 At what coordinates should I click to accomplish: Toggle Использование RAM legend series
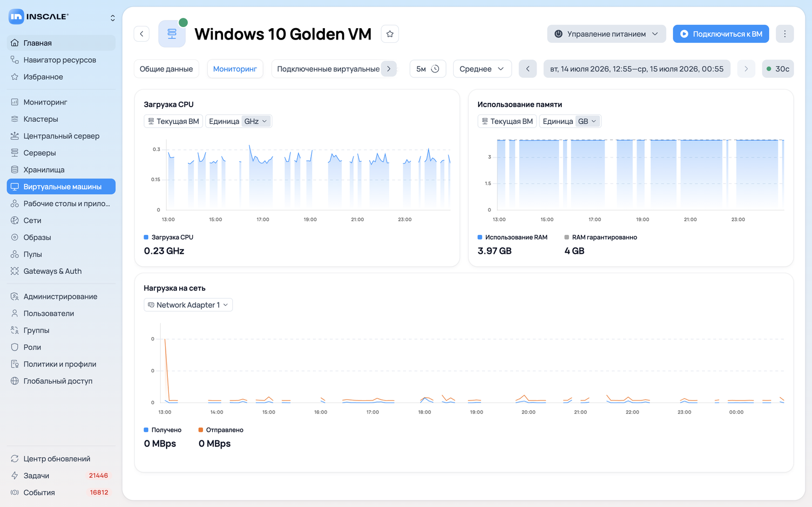coord(513,238)
